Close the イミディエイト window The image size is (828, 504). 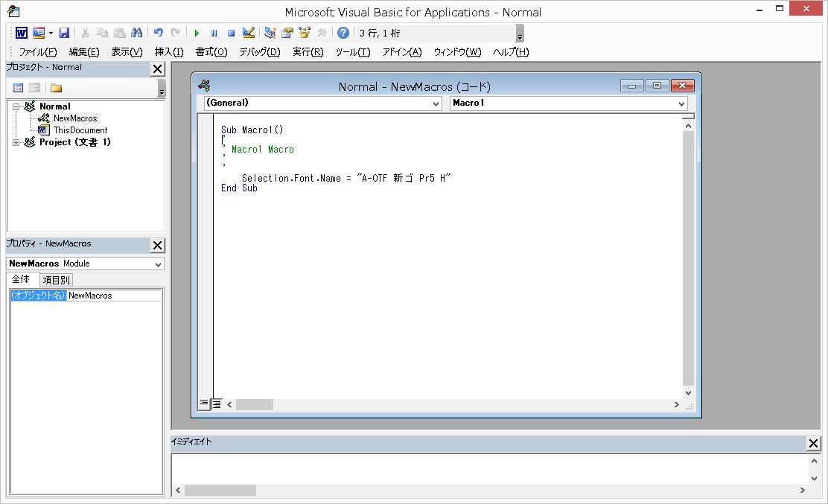click(814, 443)
